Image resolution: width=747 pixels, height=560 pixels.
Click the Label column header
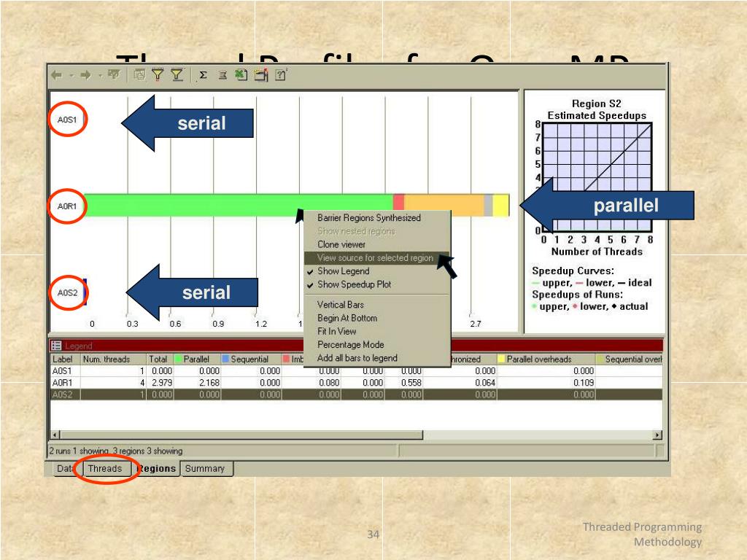[65, 359]
